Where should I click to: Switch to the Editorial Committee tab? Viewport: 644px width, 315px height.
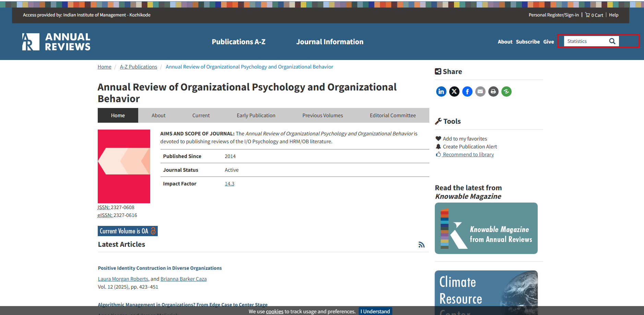pyautogui.click(x=393, y=116)
